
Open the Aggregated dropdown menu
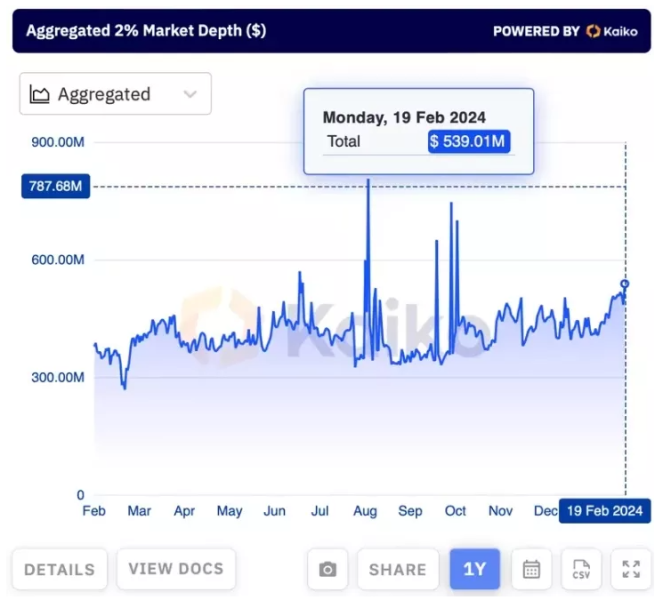[115, 94]
